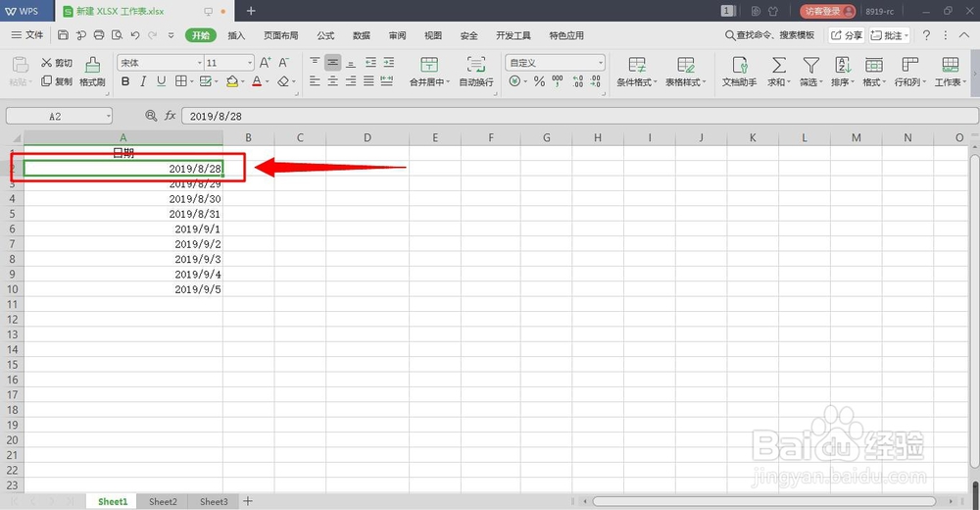Viewport: 980px width, 510px height.
Task: Open number format dropdown 自定义
Action: pos(600,63)
